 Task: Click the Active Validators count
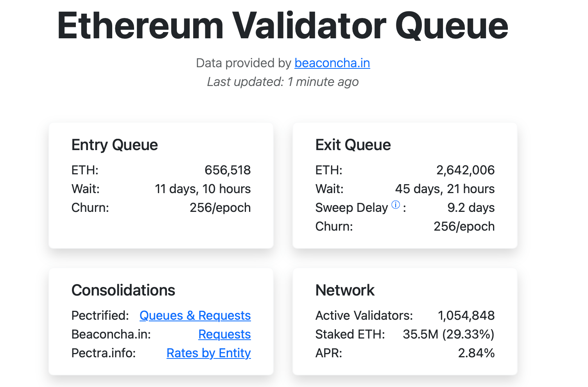click(x=466, y=315)
